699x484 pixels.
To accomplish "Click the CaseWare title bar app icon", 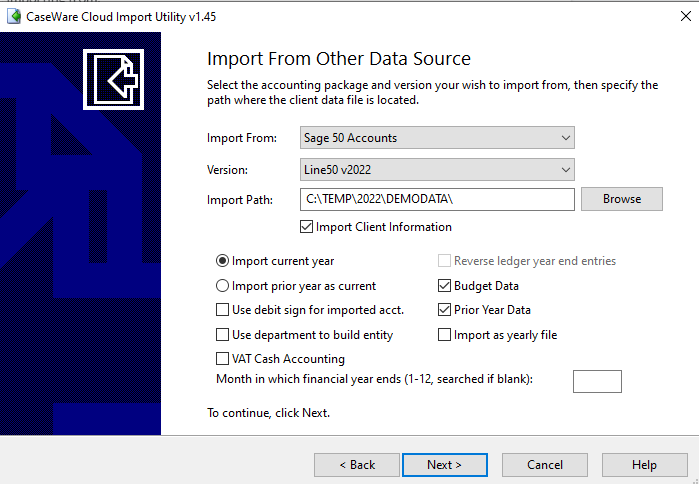I will (13, 17).
